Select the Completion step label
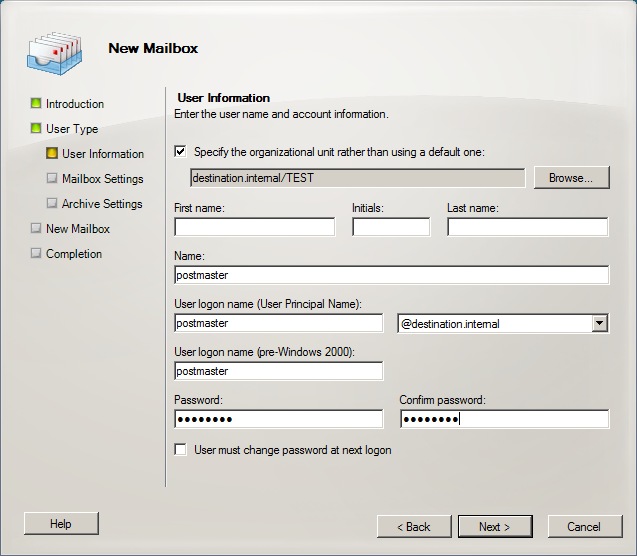Screen dimensions: 637x556 click(x=74, y=254)
